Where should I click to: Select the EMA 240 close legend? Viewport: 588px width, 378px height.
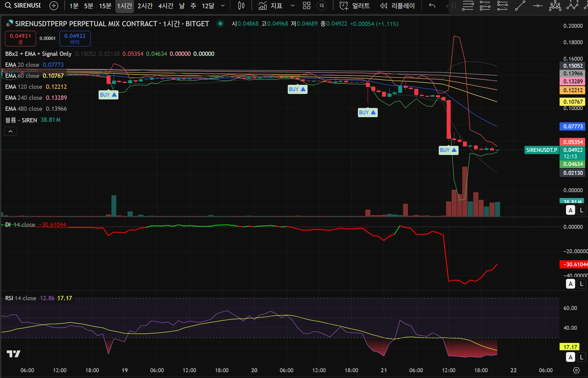coord(23,98)
